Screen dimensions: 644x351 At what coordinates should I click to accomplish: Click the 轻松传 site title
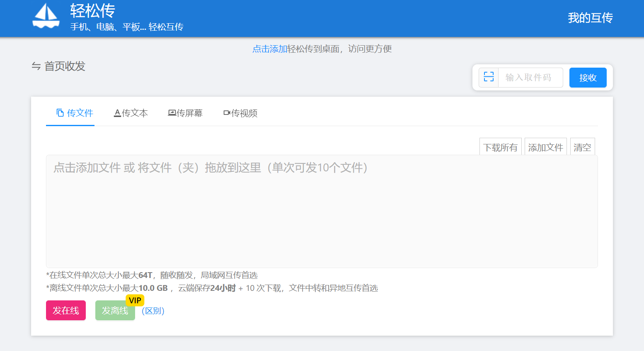pos(92,11)
